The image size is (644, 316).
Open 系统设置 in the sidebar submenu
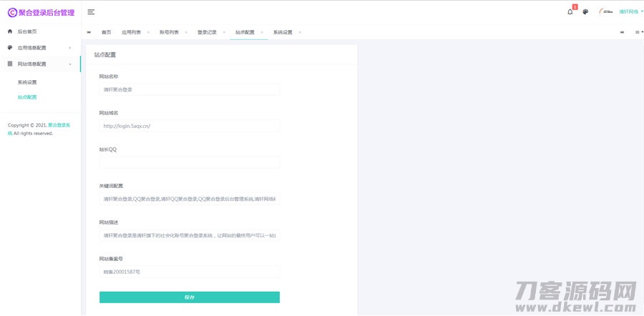pos(27,82)
